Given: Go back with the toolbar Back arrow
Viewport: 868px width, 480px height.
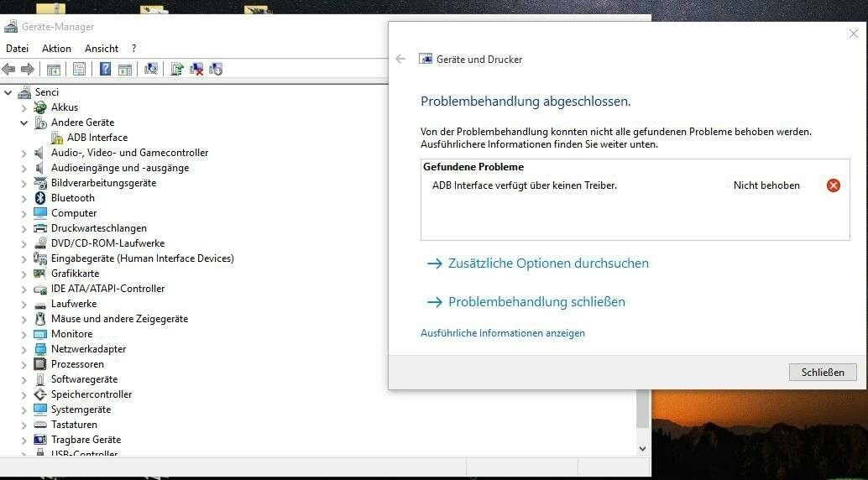Looking at the screenshot, I should point(8,69).
